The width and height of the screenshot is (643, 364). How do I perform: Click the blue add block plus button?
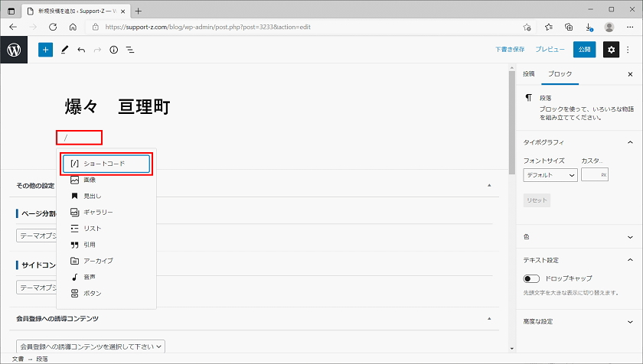tap(45, 50)
